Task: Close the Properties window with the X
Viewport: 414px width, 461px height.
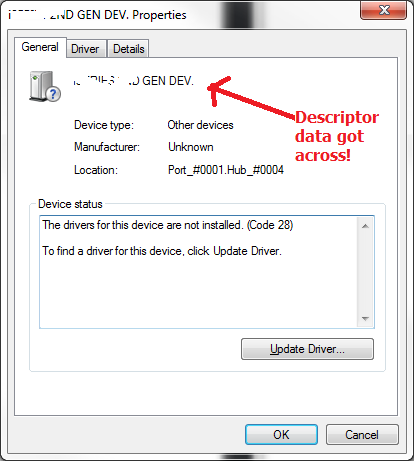Action: pos(384,10)
